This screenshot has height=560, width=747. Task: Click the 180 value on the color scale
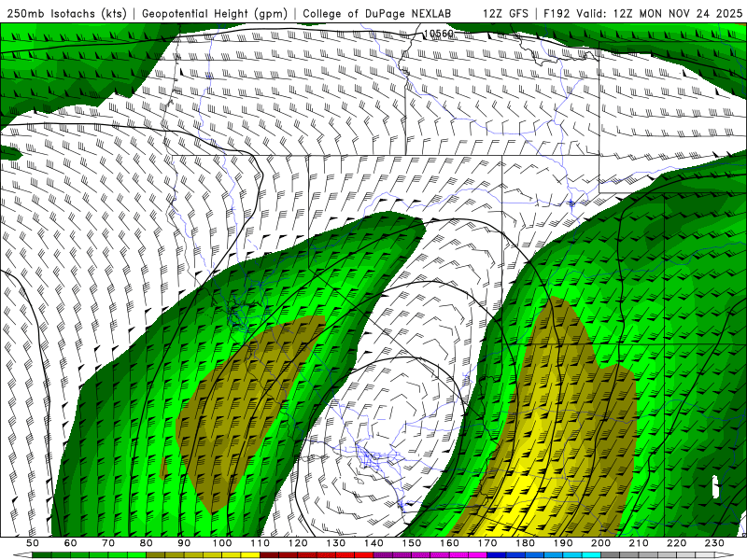525,543
